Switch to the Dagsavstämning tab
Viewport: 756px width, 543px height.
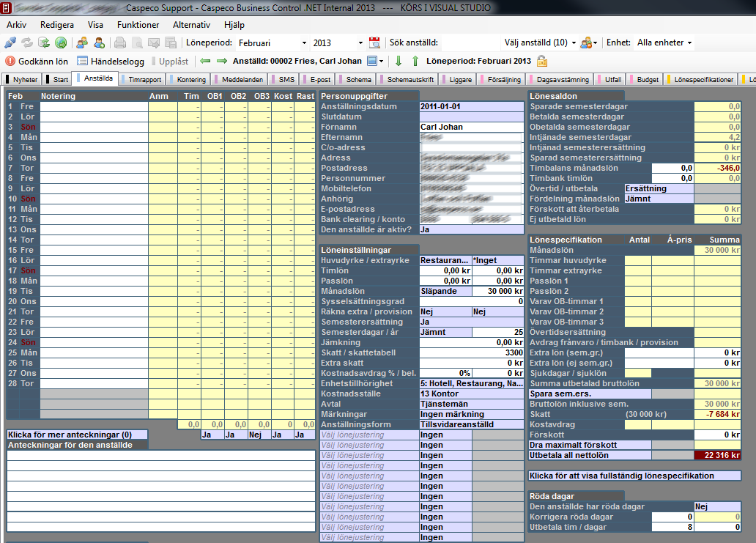coord(560,80)
